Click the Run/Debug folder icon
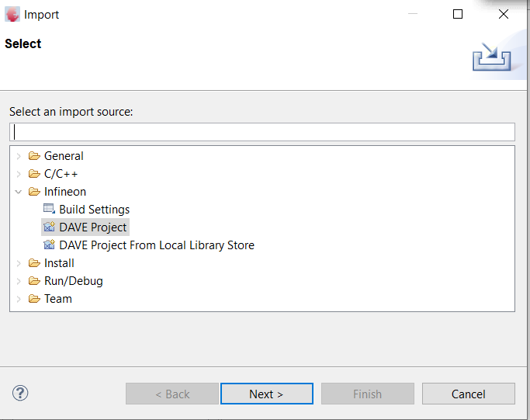Viewport: 530px width, 420px height. pos(34,281)
